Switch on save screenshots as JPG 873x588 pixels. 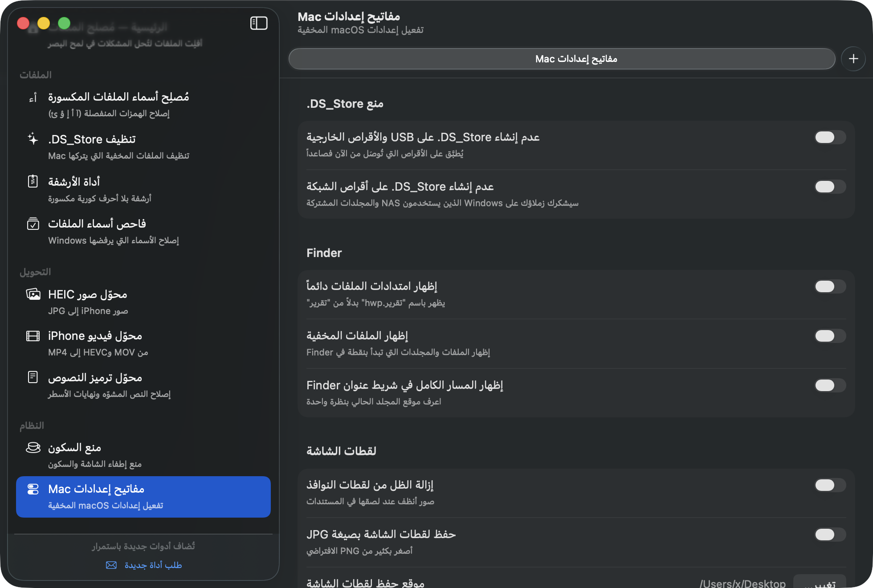coord(830,535)
